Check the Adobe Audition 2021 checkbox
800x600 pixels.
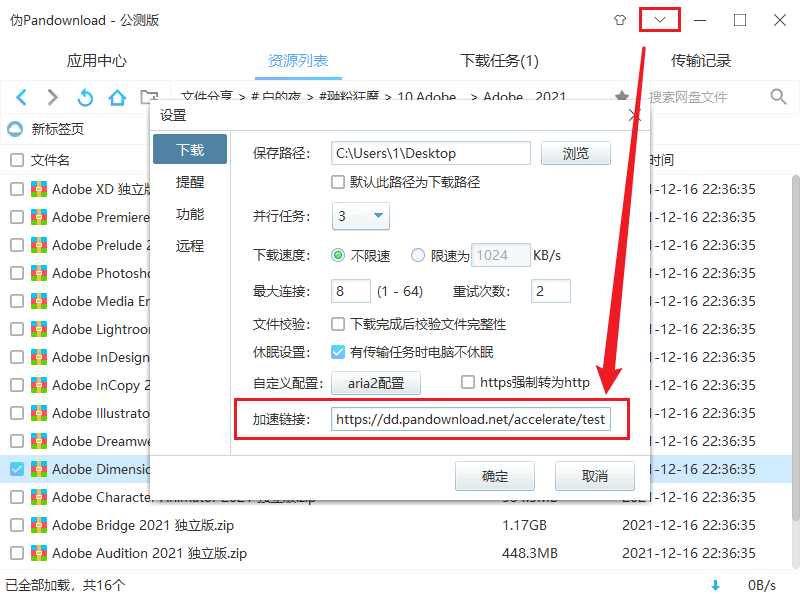click(x=17, y=553)
